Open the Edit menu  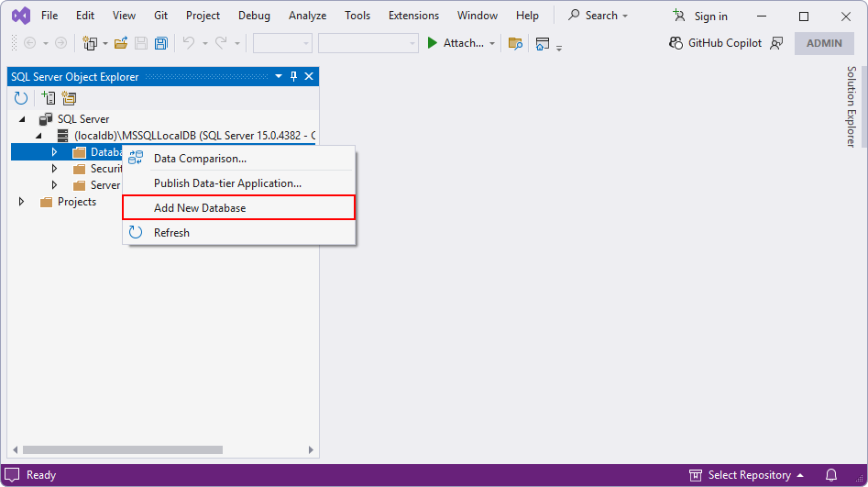84,16
